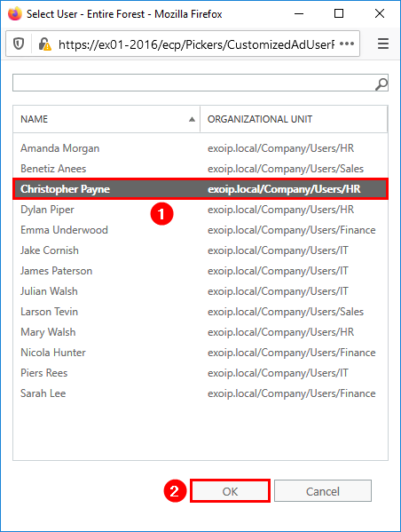Click the Firefox logo in title bar
The width and height of the screenshot is (401, 532).
[14, 14]
